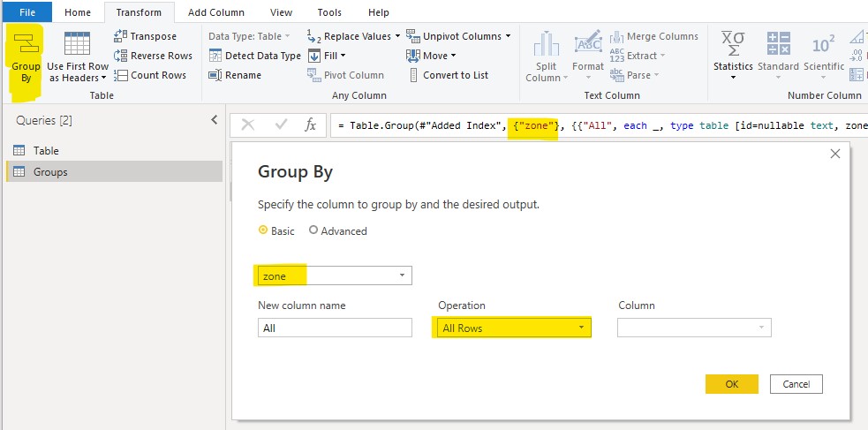
Task: Click Detect Data Type icon
Action: (x=215, y=56)
